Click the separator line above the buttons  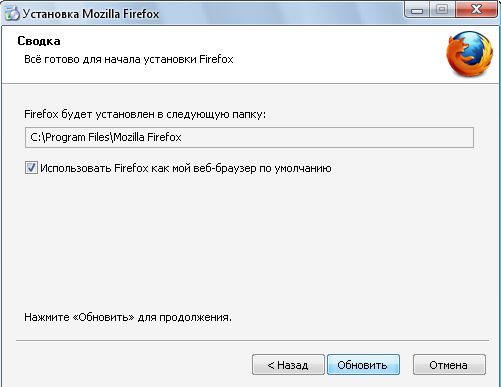pyautogui.click(x=252, y=340)
